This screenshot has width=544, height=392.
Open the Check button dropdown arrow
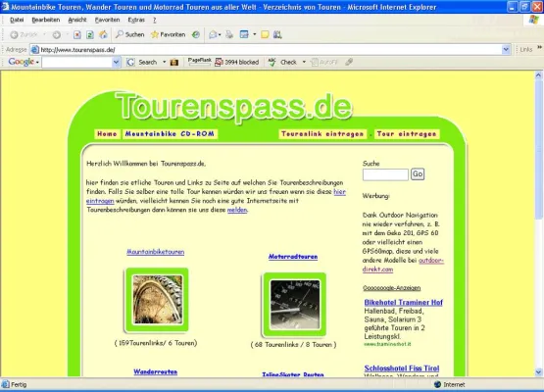click(304, 62)
